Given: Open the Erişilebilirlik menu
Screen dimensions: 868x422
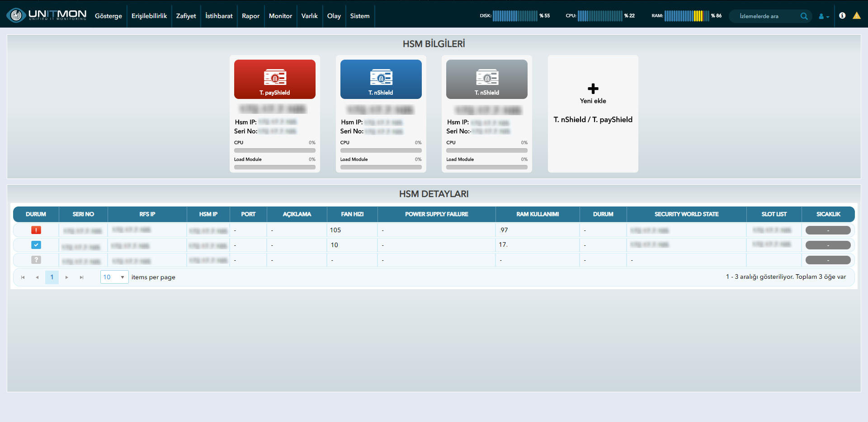Looking at the screenshot, I should [x=149, y=16].
